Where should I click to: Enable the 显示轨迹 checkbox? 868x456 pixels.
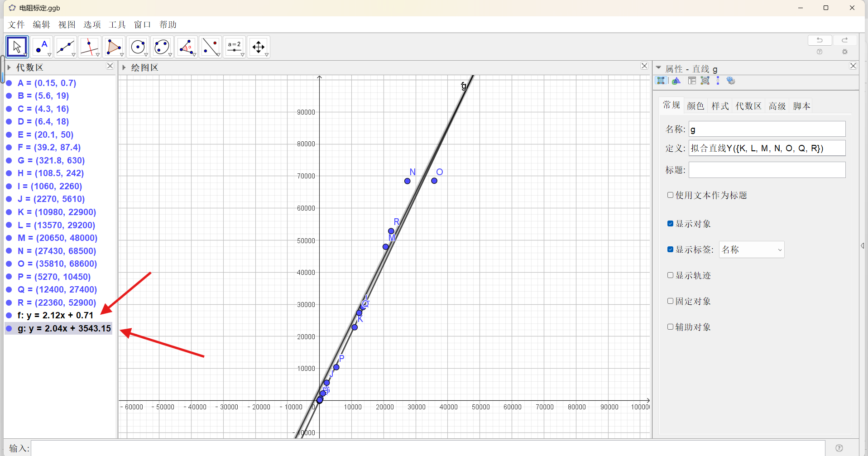pyautogui.click(x=670, y=275)
